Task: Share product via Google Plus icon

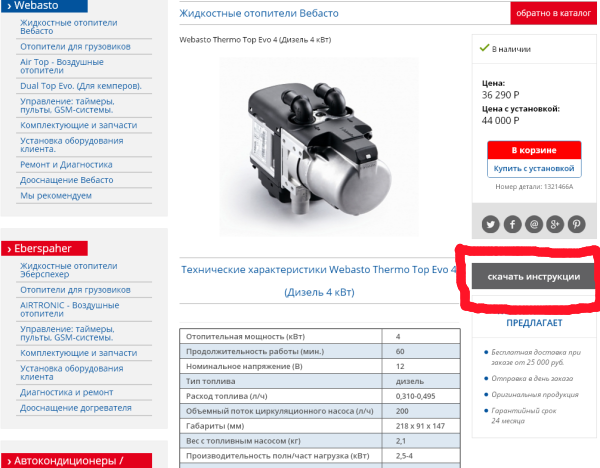Action: pos(555,224)
